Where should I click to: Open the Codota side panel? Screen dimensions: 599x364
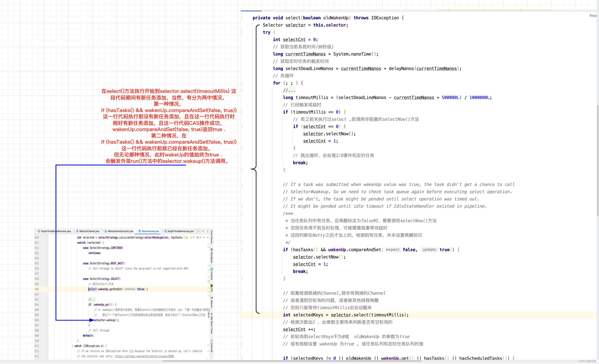coord(211,274)
